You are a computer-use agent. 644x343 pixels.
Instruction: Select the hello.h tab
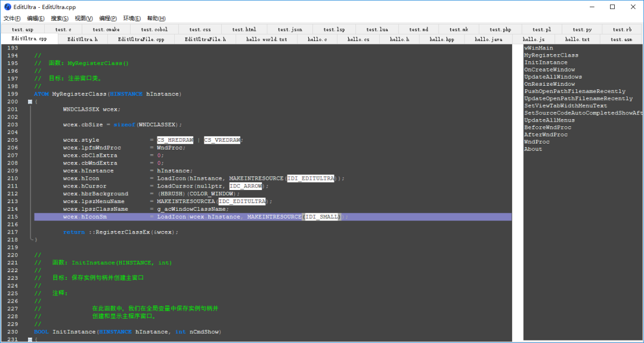point(400,39)
